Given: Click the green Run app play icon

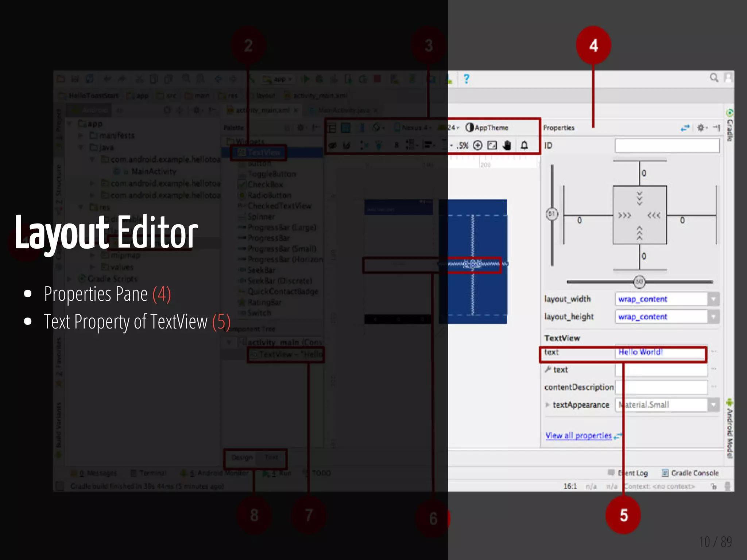Looking at the screenshot, I should [306, 79].
